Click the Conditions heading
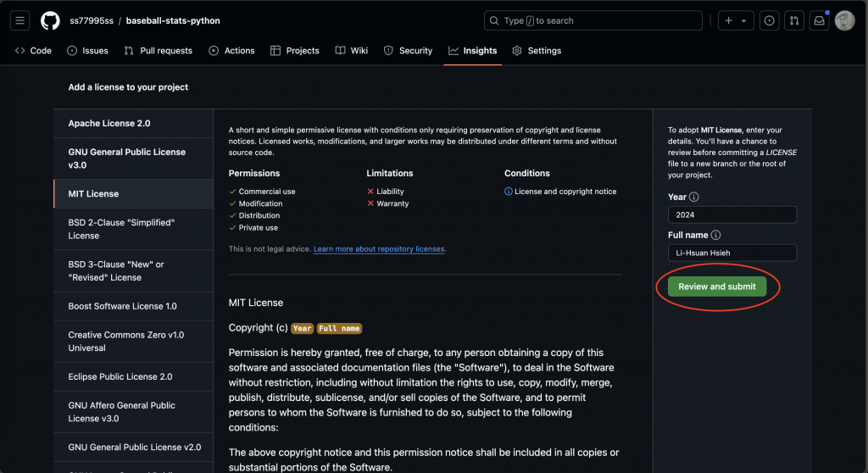Viewport: 868px width, 473px height. [527, 174]
